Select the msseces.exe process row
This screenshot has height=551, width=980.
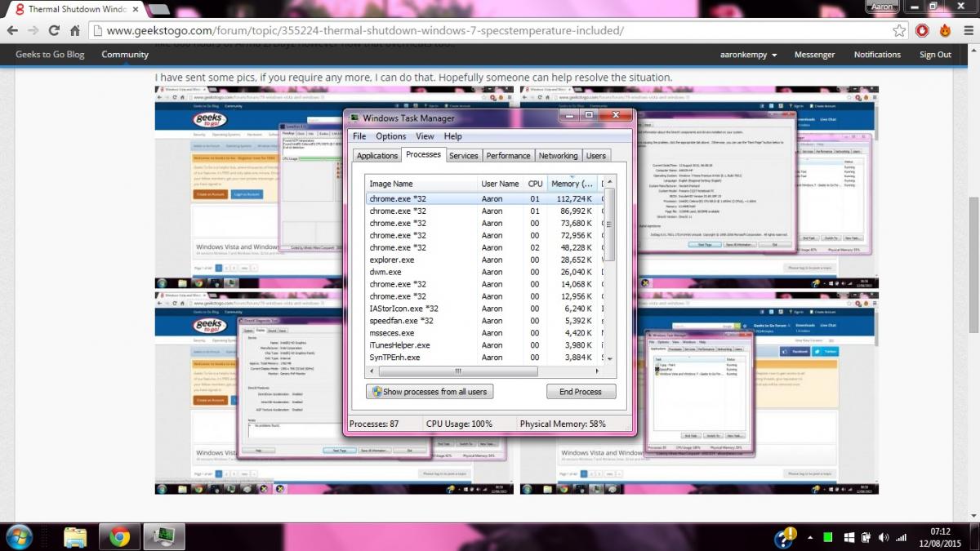point(486,333)
